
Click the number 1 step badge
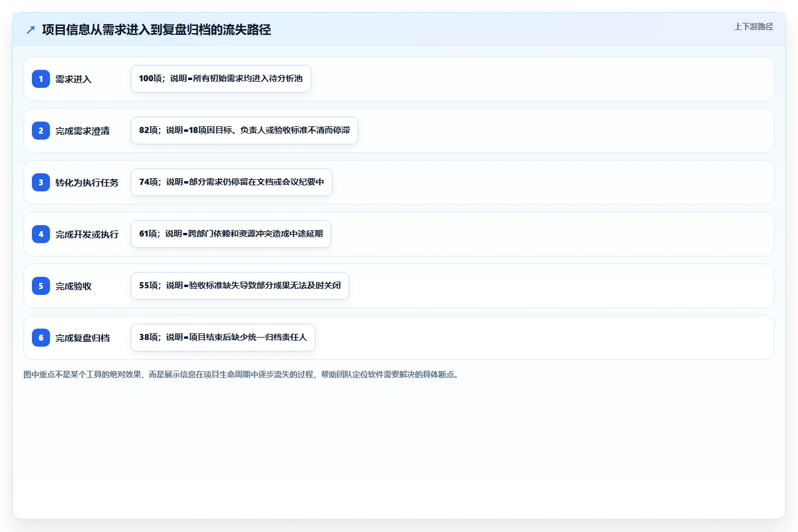(x=41, y=79)
